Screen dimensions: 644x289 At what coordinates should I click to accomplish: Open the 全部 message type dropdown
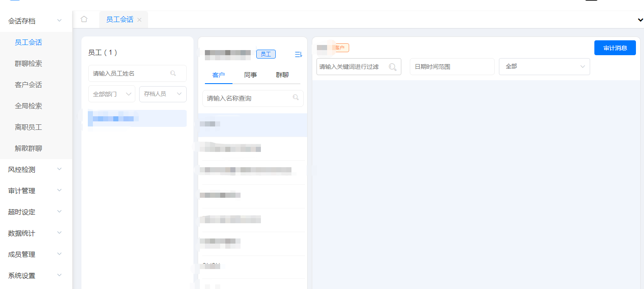(x=544, y=66)
